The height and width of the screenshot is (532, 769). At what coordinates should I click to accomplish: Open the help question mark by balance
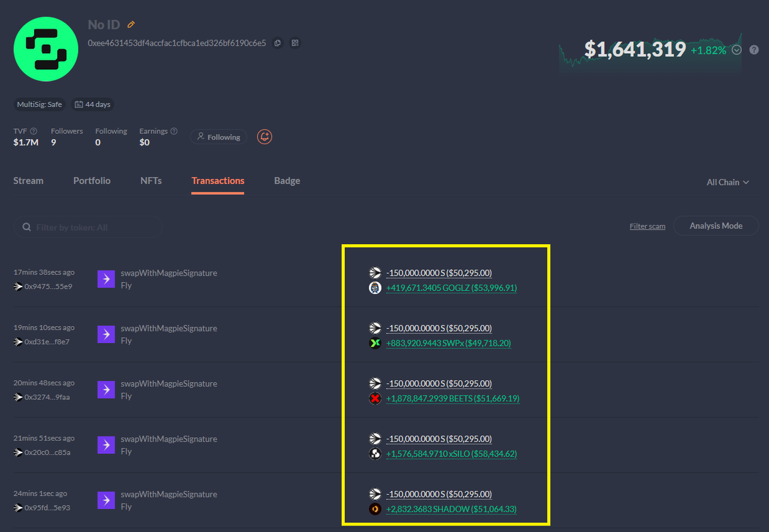[x=754, y=49]
